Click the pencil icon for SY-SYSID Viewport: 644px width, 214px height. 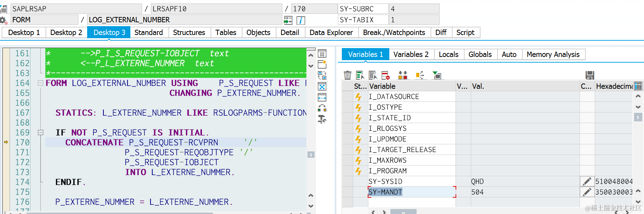coord(587,181)
